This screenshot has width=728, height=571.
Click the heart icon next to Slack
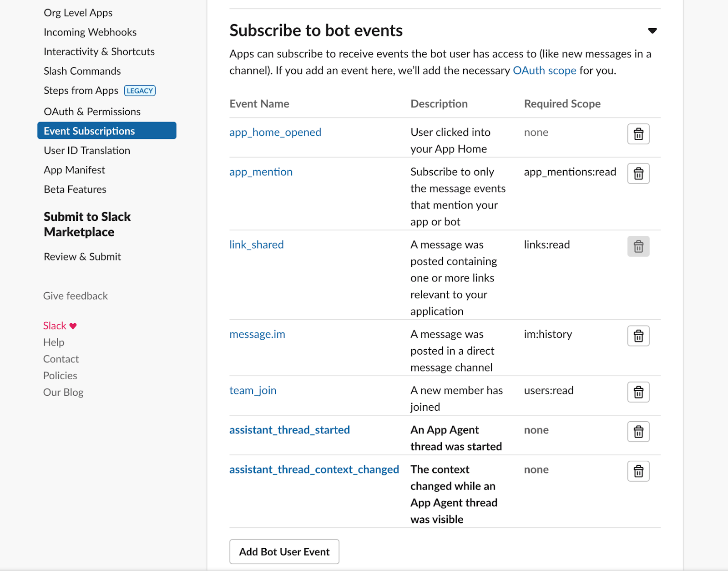[73, 326]
